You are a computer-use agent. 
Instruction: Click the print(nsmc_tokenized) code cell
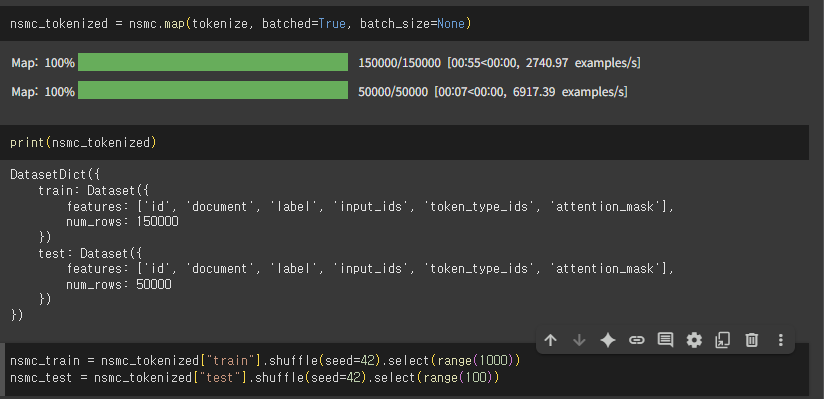404,142
